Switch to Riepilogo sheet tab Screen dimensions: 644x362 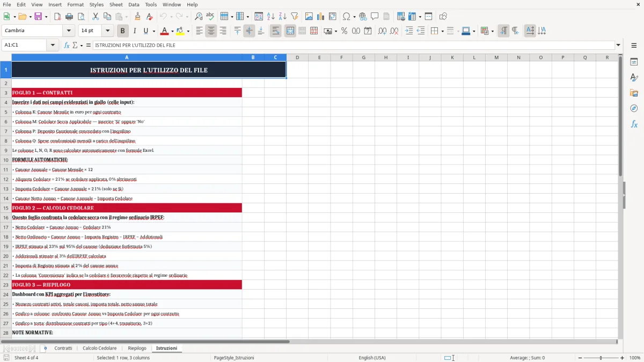click(137, 349)
